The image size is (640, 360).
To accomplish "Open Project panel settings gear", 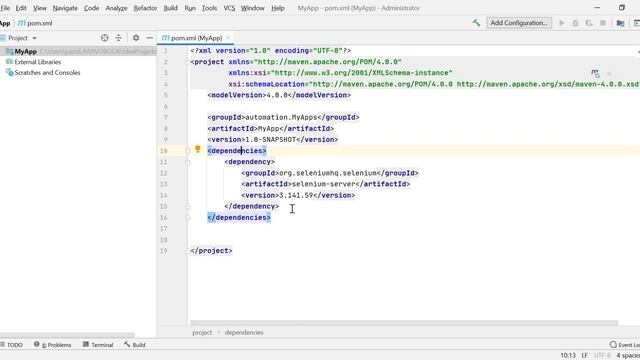I will coord(136,38).
